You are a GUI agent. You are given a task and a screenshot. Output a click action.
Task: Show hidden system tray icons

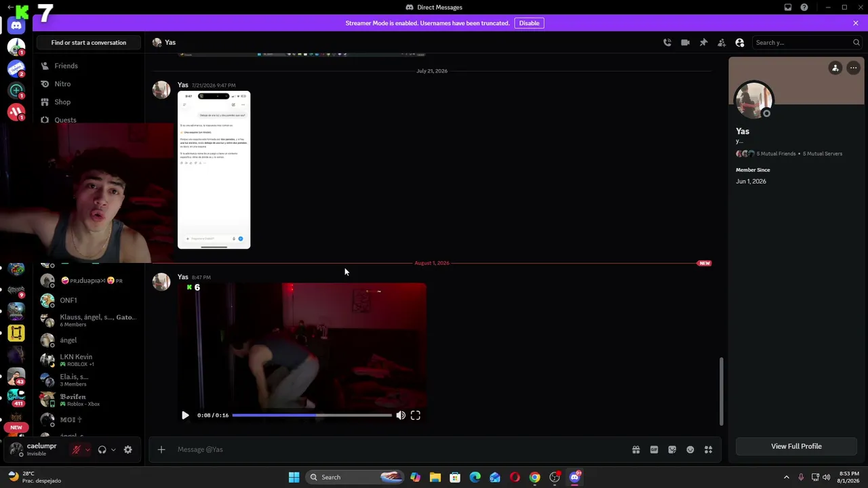tap(787, 477)
